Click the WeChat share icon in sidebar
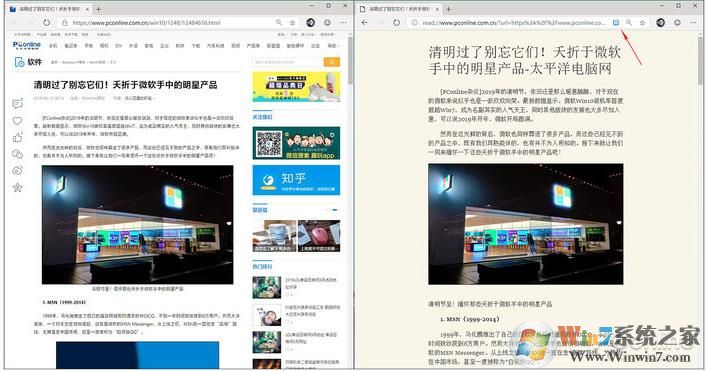The image size is (707, 371). pos(17,154)
